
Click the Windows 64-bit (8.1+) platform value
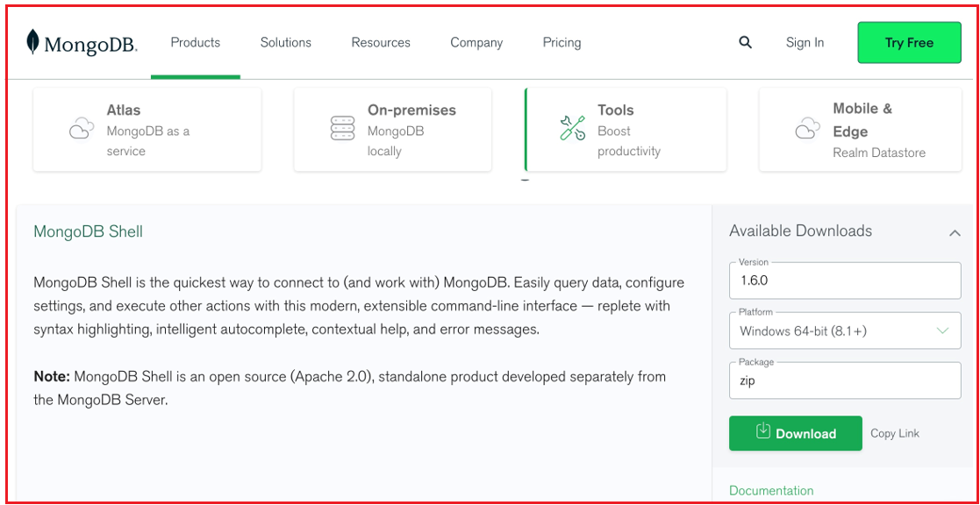tap(803, 331)
